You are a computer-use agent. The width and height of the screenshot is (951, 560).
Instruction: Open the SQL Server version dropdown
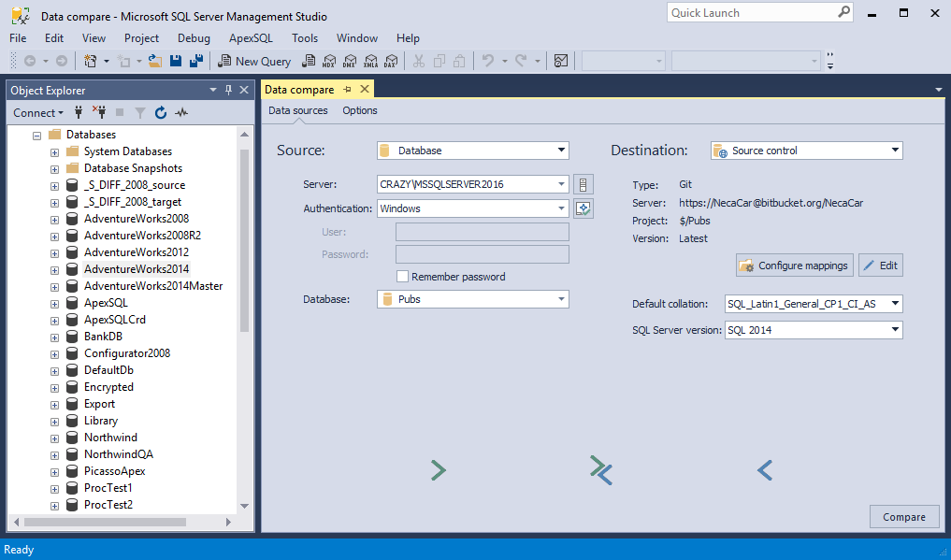pyautogui.click(x=814, y=330)
